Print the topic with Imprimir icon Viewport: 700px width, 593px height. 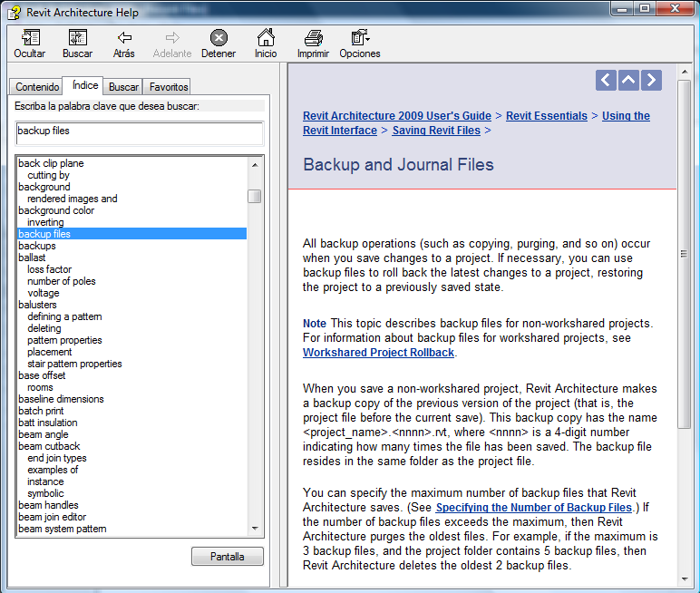(x=314, y=44)
